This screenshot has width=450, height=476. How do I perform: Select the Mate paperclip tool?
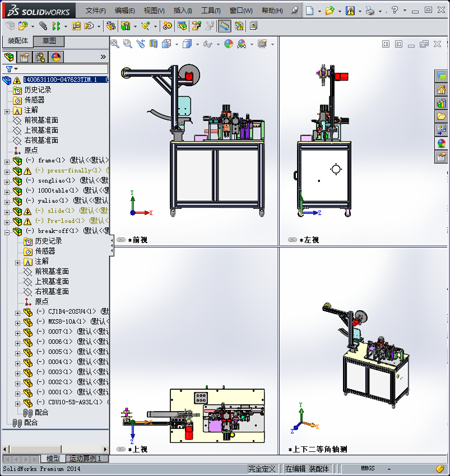pyautogui.click(x=44, y=26)
